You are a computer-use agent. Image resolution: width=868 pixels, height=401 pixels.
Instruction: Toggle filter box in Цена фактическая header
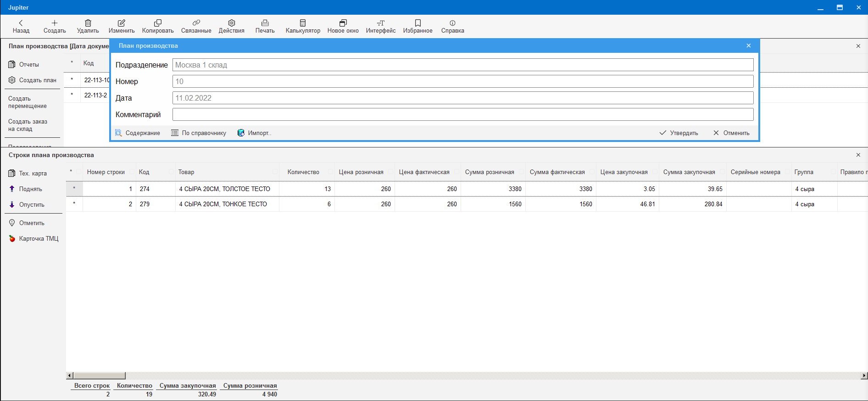coord(456,172)
